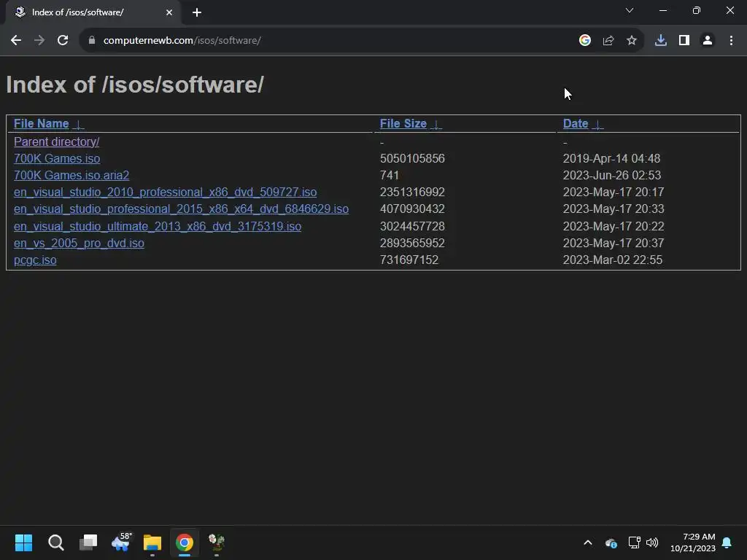Image resolution: width=747 pixels, height=560 pixels.
Task: Close the Index of /isos/software/ tab
Action: [169, 12]
